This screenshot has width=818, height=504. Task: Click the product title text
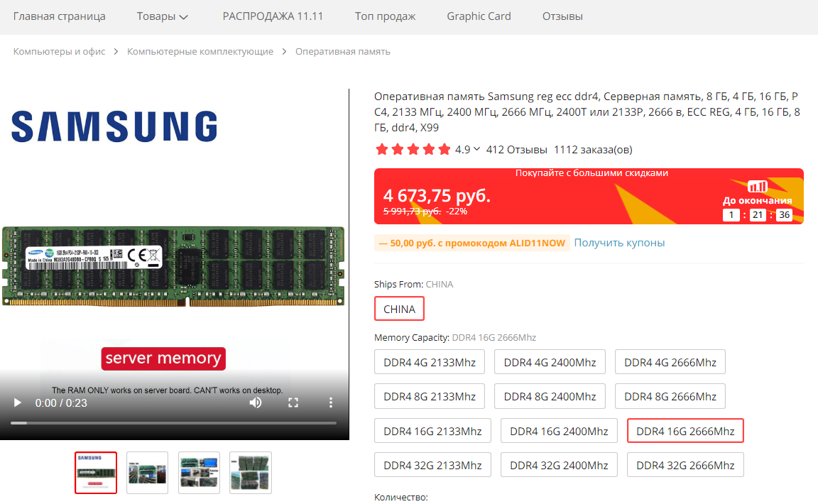(587, 111)
